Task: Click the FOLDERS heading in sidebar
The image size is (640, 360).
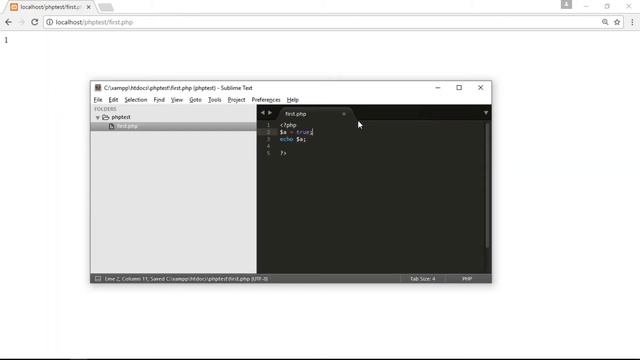Action: point(105,109)
